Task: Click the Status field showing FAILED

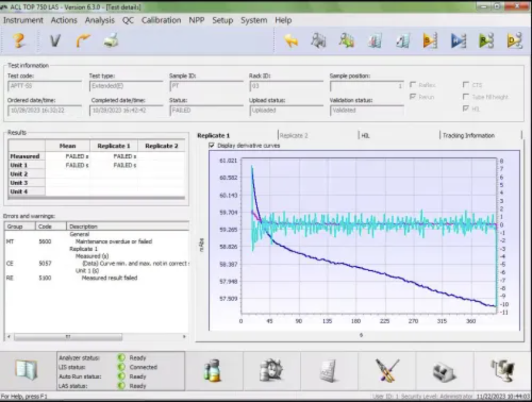Action: [206, 111]
